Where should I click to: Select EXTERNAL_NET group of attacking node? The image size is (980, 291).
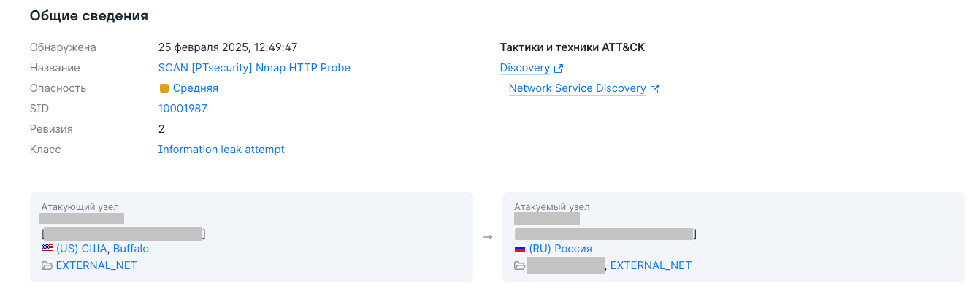coord(96,265)
